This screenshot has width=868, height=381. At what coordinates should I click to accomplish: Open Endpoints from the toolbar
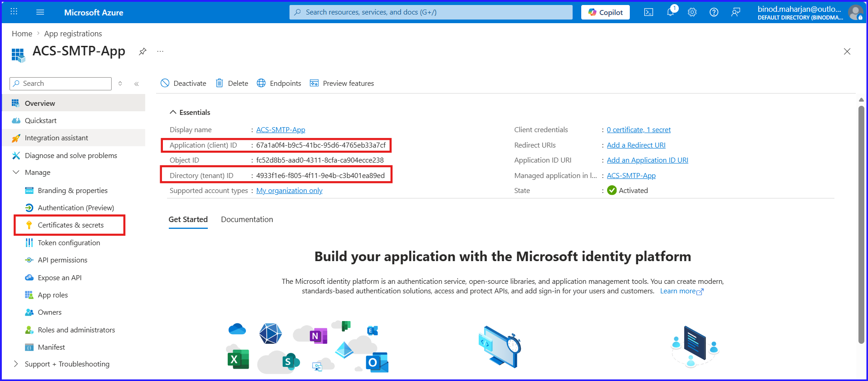click(x=279, y=83)
